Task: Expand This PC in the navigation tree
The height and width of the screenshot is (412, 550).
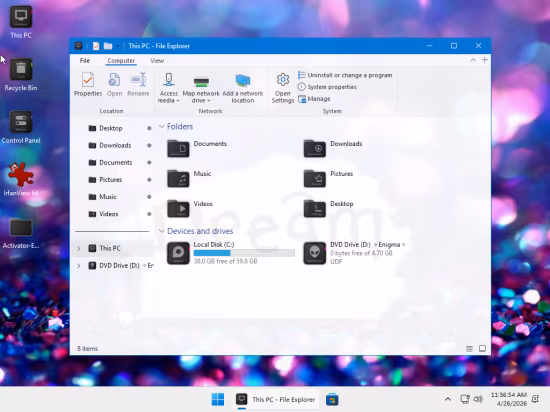Action: [x=79, y=249]
